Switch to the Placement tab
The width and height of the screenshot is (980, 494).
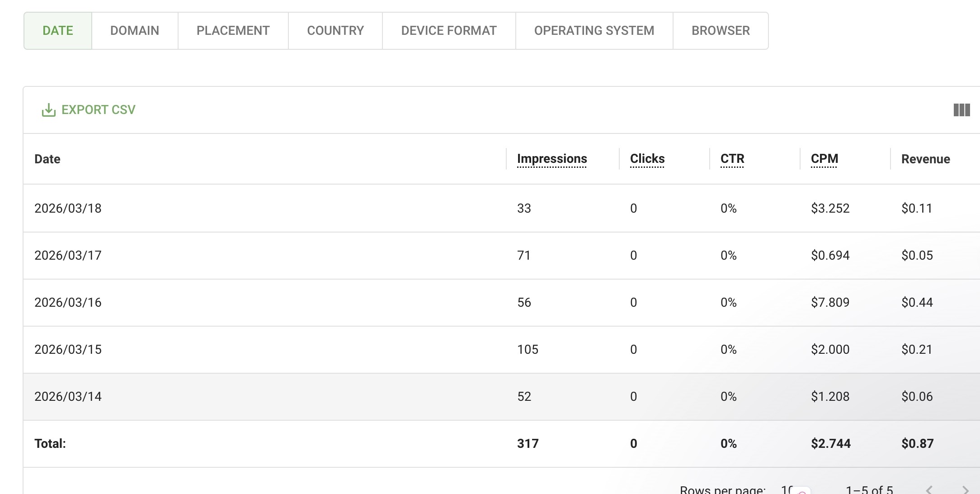tap(233, 31)
